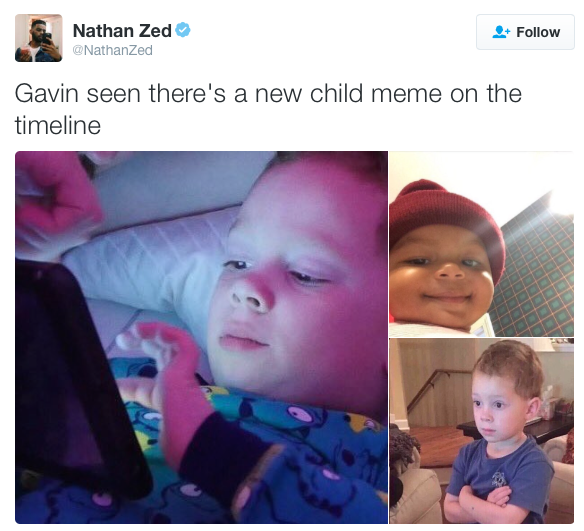Screen dimensions: 584x531
Task: Click the Follow button
Action: point(525,32)
